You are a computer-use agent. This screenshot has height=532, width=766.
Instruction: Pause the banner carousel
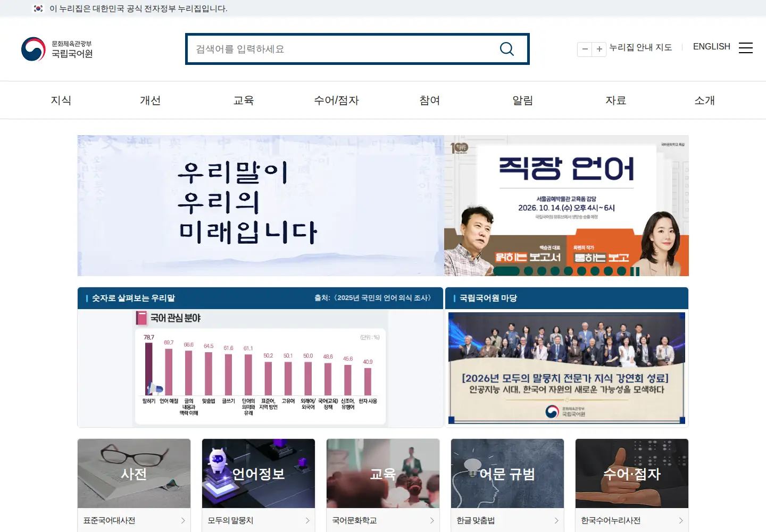tap(635, 271)
